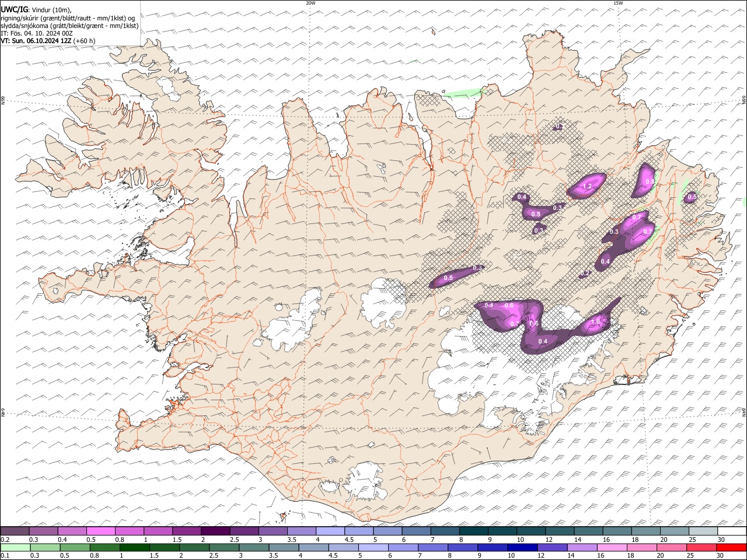The height and width of the screenshot is (560, 747).
Task: Click the dark mauve 0.2 swatch in upper legend
Action: pos(15,531)
